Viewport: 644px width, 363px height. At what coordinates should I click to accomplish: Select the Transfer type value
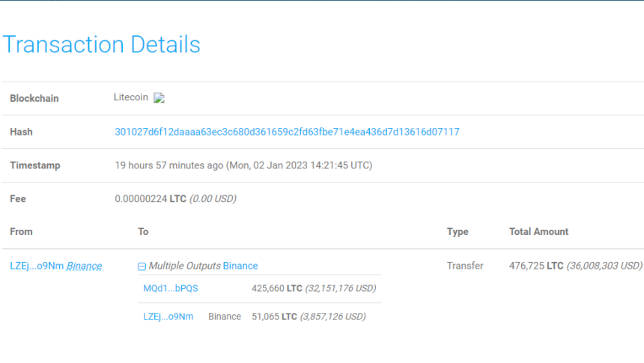[465, 266]
